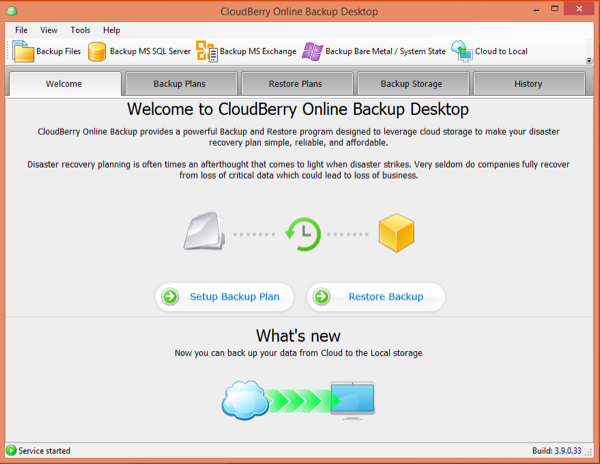Click the yellow storage cube illustration
The image size is (600, 464).
396,233
